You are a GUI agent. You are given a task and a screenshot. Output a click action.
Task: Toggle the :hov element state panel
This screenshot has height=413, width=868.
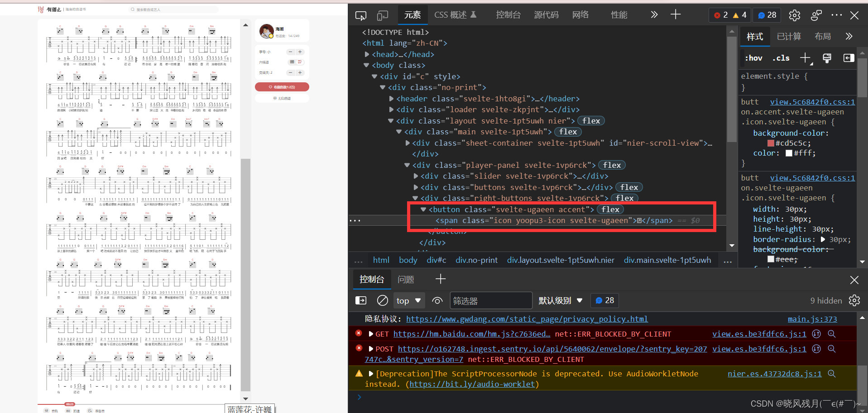pyautogui.click(x=754, y=58)
